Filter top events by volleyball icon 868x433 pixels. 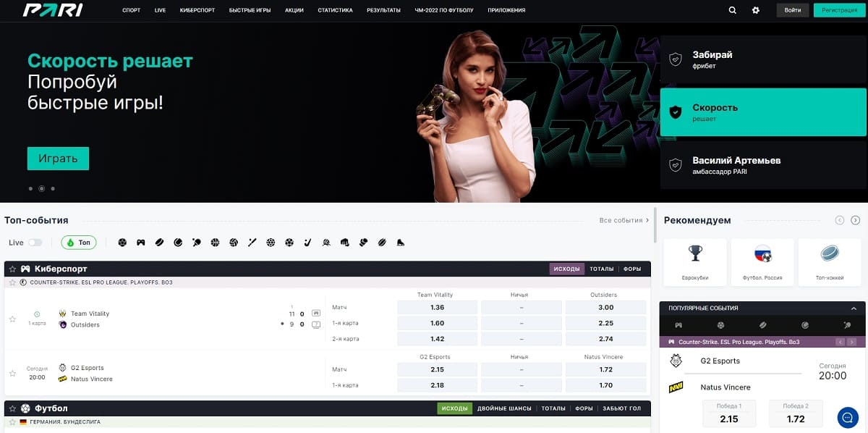(x=234, y=243)
